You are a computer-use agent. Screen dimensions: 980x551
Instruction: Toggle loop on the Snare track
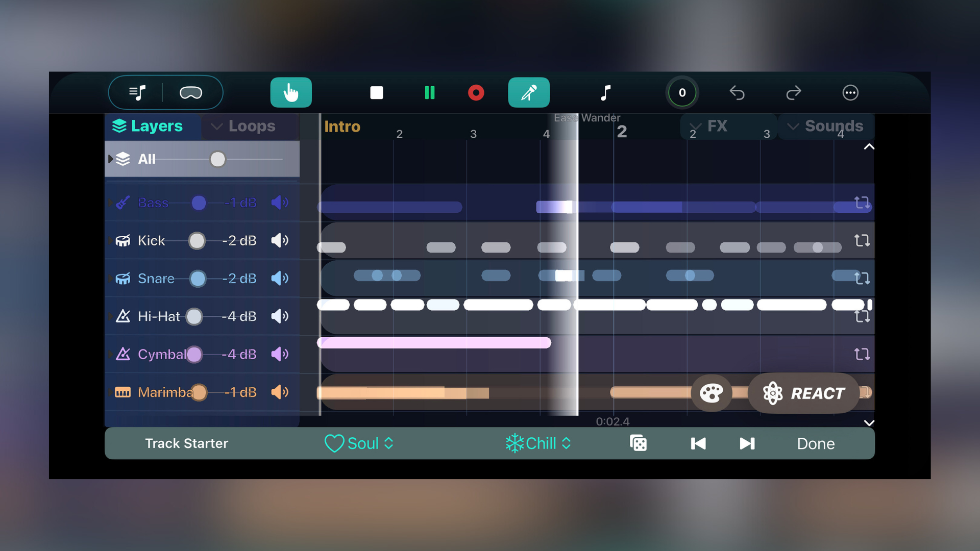[x=862, y=279]
